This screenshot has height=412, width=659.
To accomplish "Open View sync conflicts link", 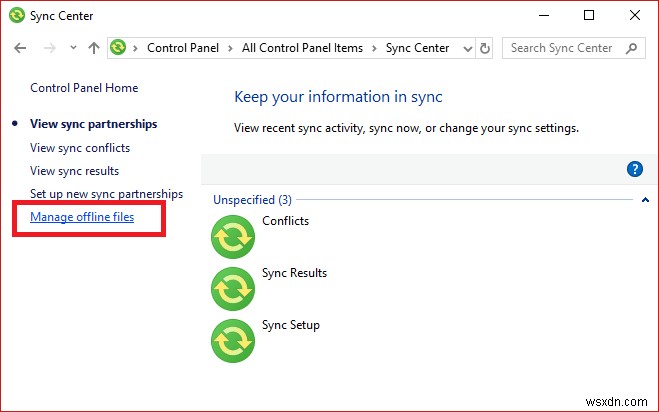I will coord(80,148).
